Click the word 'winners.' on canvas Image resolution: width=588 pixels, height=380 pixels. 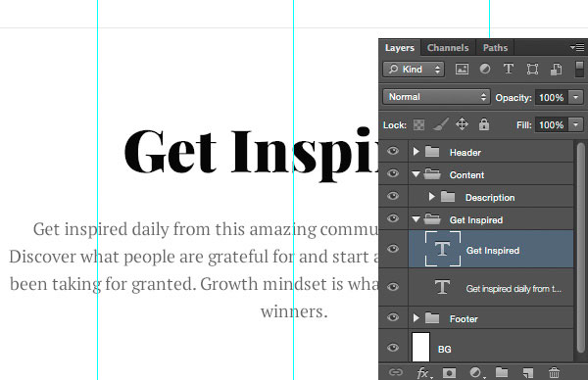tap(294, 311)
